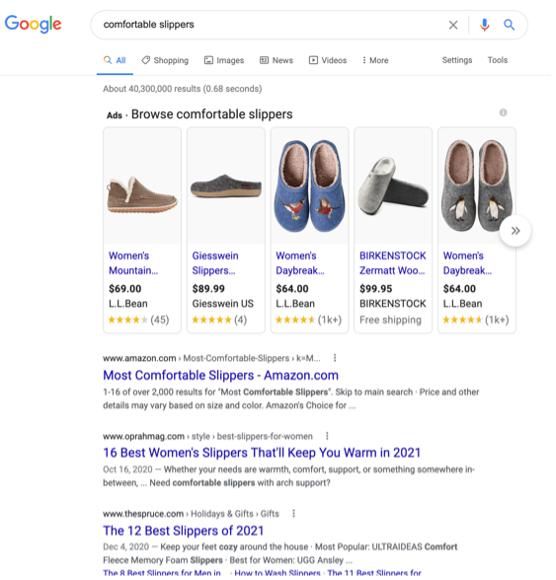Image resolution: width=556 pixels, height=580 pixels.
Task: Switch to the Shopping tab
Action: [165, 60]
